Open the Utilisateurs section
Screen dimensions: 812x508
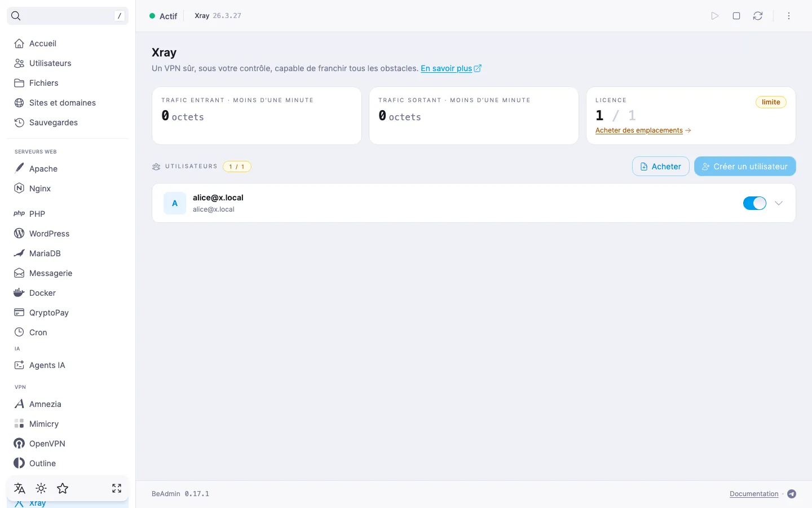coord(68,63)
